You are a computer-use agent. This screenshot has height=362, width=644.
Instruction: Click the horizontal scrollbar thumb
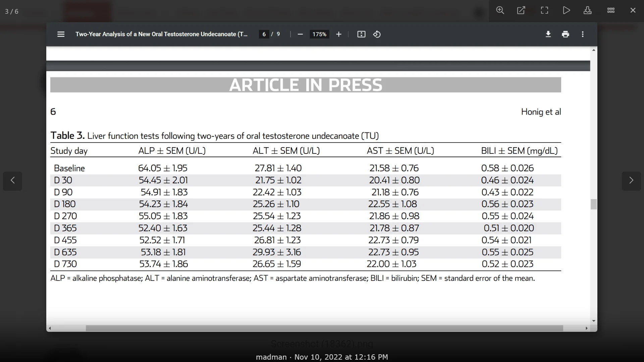point(324,328)
